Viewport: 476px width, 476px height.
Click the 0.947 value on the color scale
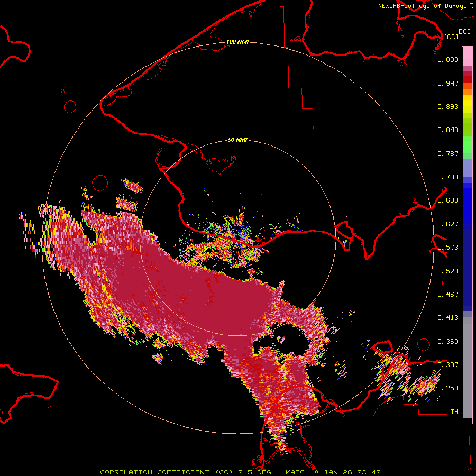[x=448, y=83]
